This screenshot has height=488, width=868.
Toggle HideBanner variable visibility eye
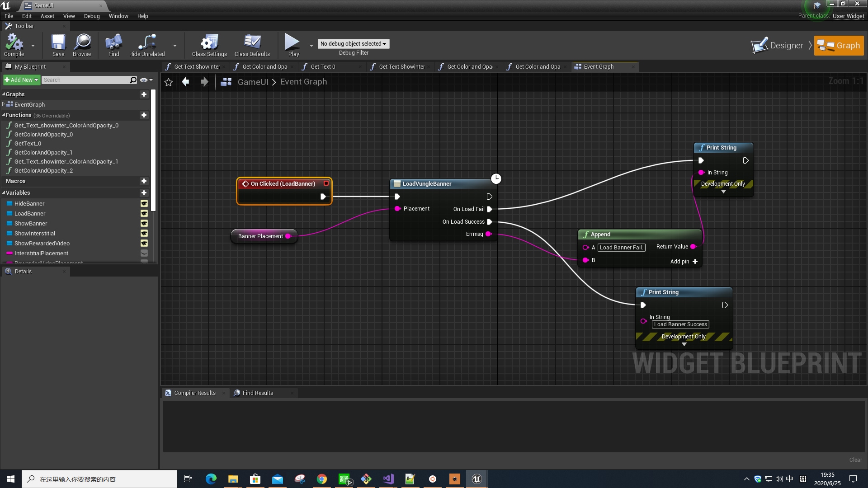point(144,204)
